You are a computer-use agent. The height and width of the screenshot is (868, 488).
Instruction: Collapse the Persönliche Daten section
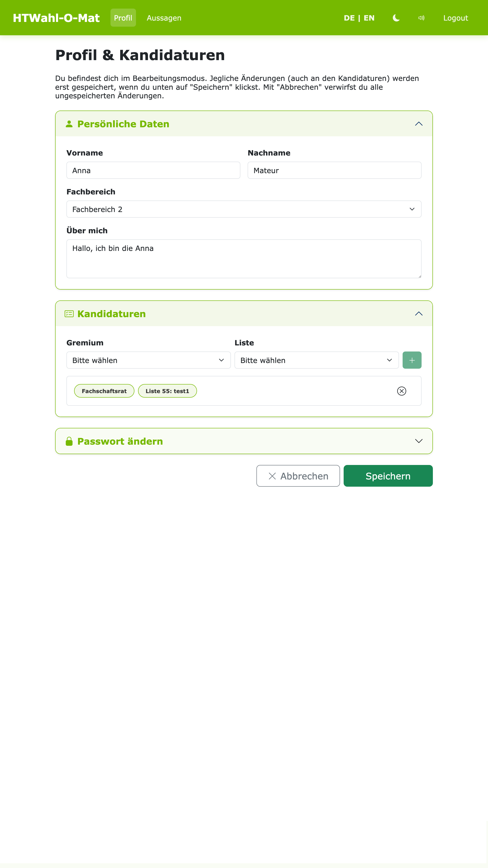click(419, 124)
